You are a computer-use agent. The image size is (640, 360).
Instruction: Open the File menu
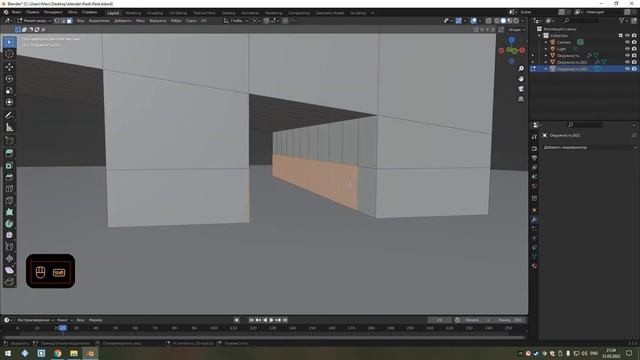tap(16, 12)
